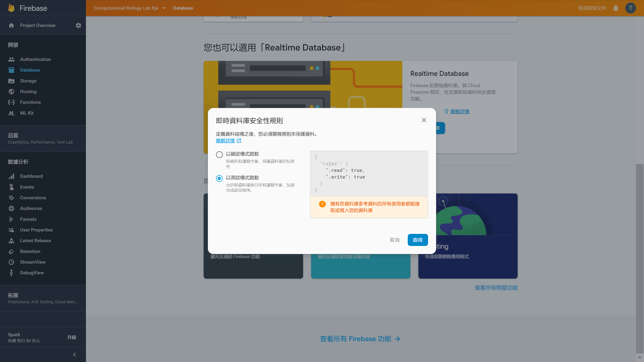Click the Spark plan label
The image size is (644, 362).
(14, 335)
